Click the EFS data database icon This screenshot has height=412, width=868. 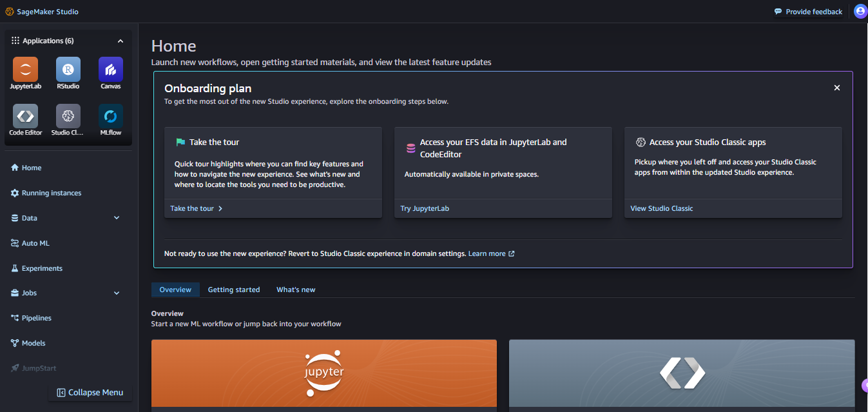(x=410, y=148)
